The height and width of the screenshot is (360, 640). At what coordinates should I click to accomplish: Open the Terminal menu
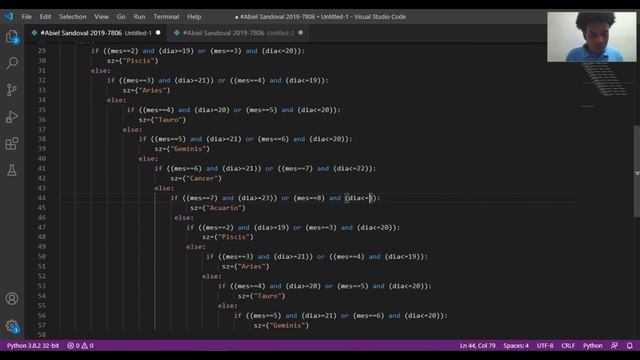166,17
